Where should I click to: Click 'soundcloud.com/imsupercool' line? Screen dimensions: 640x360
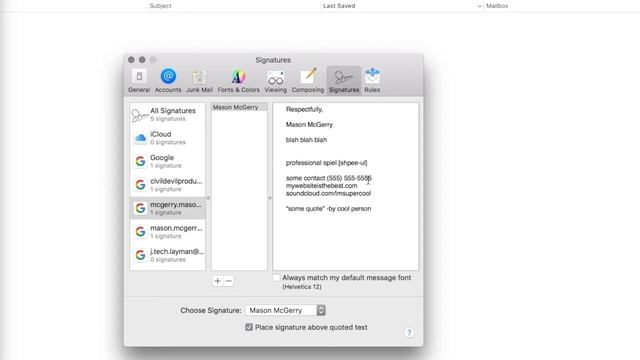click(328, 193)
